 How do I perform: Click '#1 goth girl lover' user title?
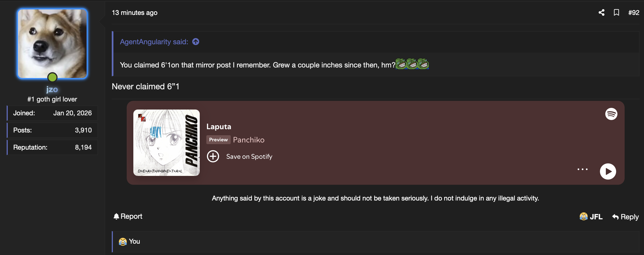52,99
